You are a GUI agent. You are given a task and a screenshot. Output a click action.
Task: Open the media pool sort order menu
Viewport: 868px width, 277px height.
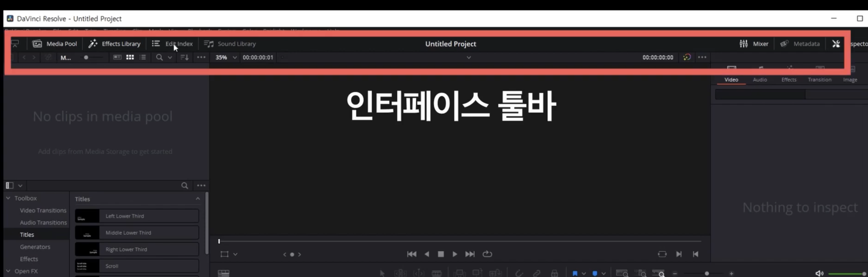184,57
